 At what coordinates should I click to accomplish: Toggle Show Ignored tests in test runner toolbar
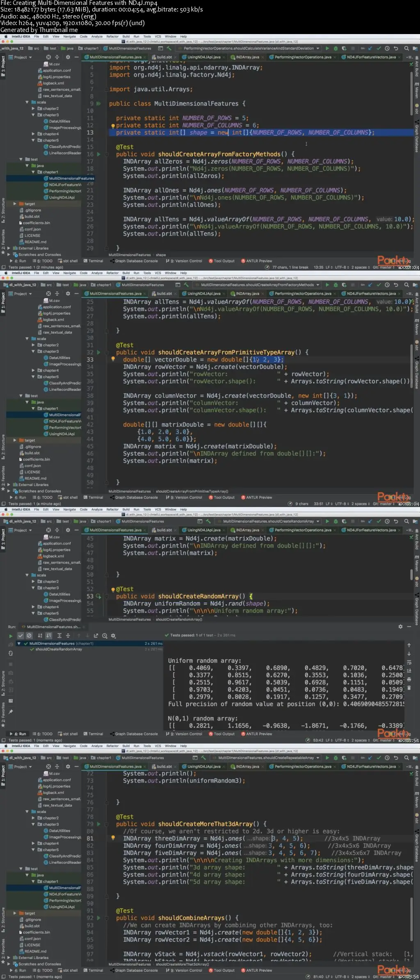[x=29, y=636]
